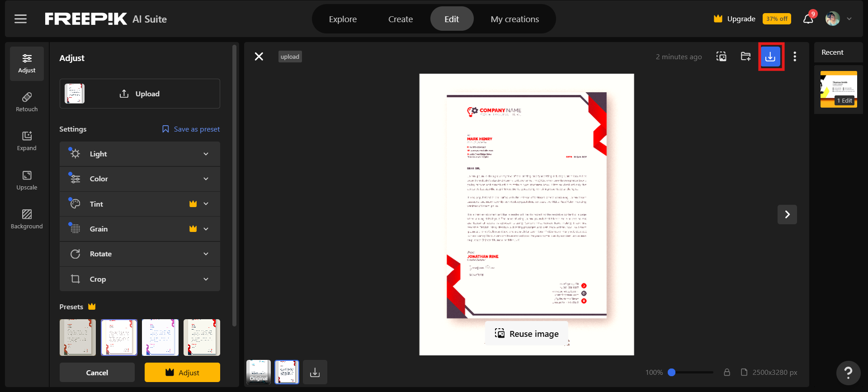The height and width of the screenshot is (392, 868).
Task: Click the Presets crown icon
Action: coord(92,307)
